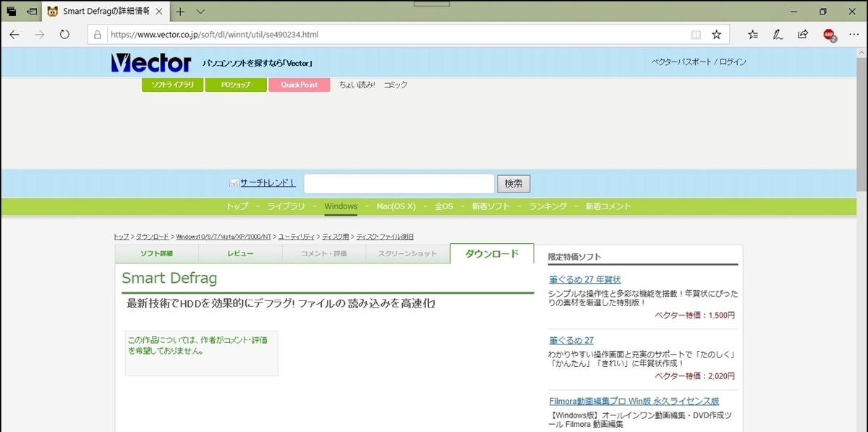Image resolution: width=868 pixels, height=432 pixels.
Task: Click the set tabs aside icon
Action: [x=32, y=12]
